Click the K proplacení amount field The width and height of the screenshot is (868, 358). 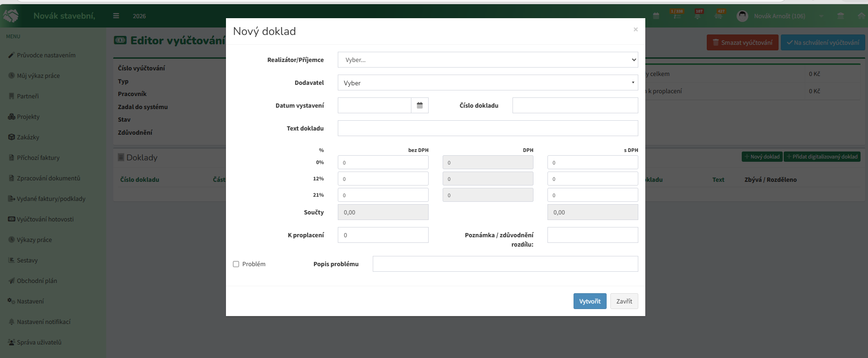pyautogui.click(x=383, y=235)
